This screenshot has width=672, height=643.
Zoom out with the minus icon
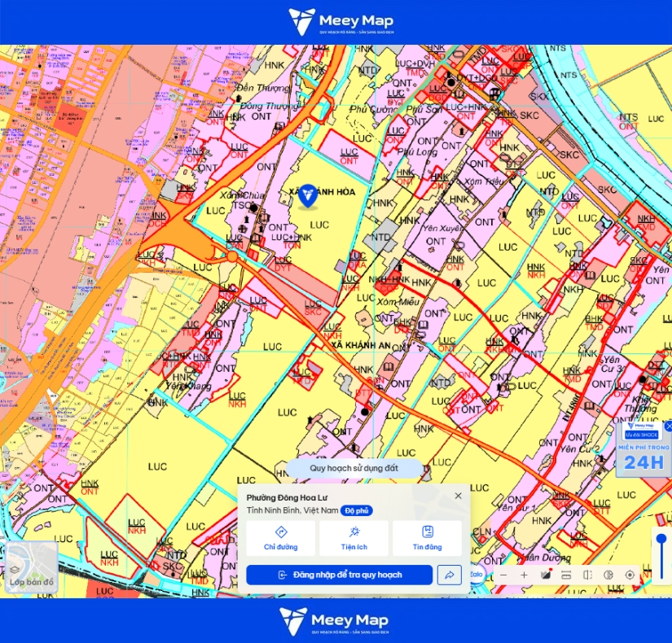tap(503, 575)
